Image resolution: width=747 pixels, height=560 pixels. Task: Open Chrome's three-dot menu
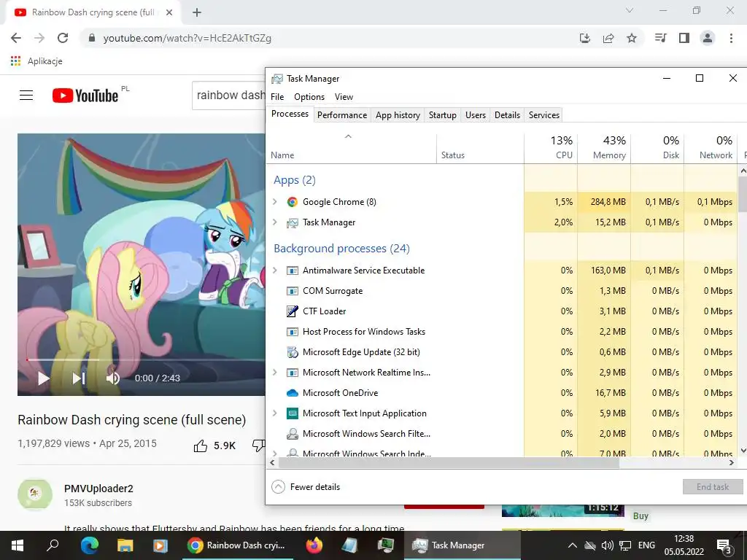coord(731,38)
